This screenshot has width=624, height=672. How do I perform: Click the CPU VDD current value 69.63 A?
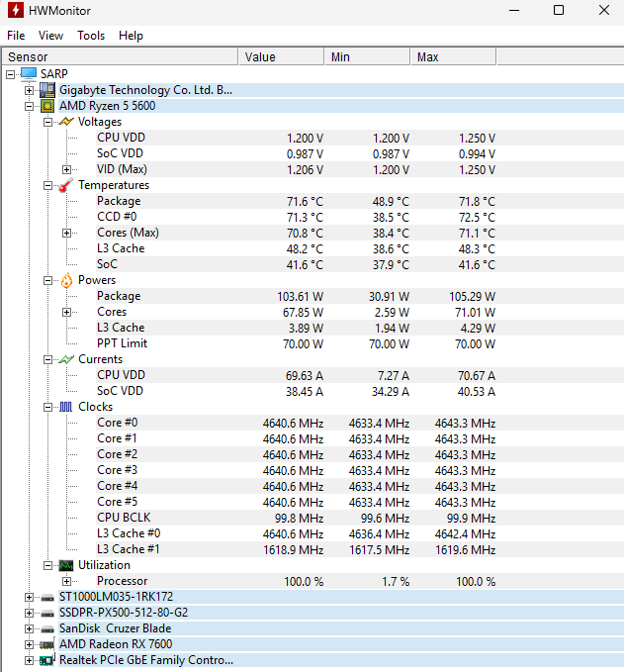coord(305,376)
